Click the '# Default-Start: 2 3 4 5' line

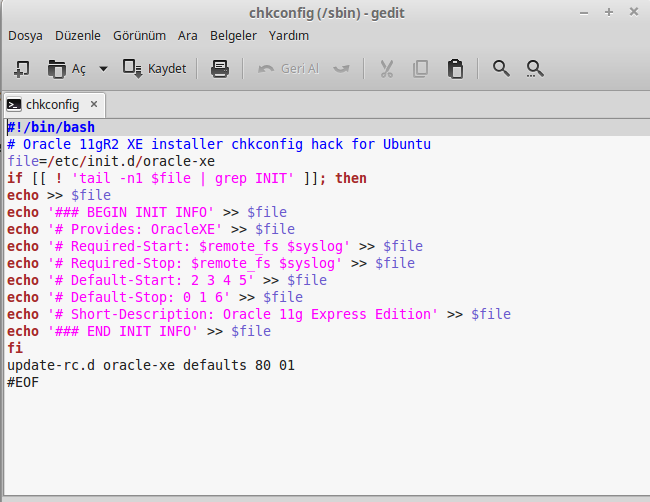167,280
